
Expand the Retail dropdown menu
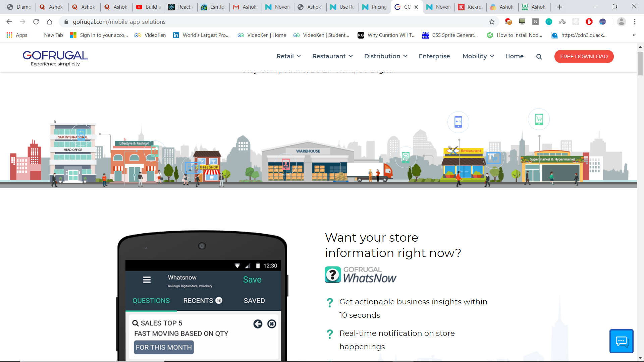(x=288, y=56)
